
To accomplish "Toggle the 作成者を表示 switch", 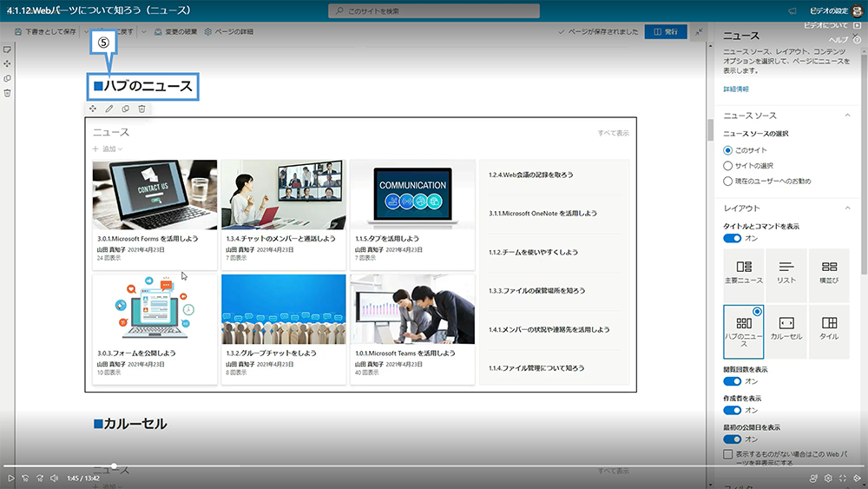I will [x=733, y=410].
